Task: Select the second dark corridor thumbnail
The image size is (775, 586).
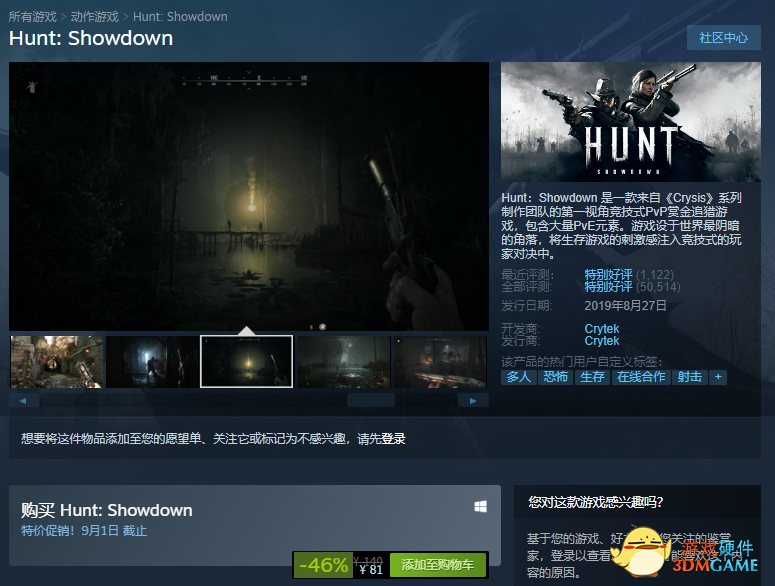Action: 153,362
